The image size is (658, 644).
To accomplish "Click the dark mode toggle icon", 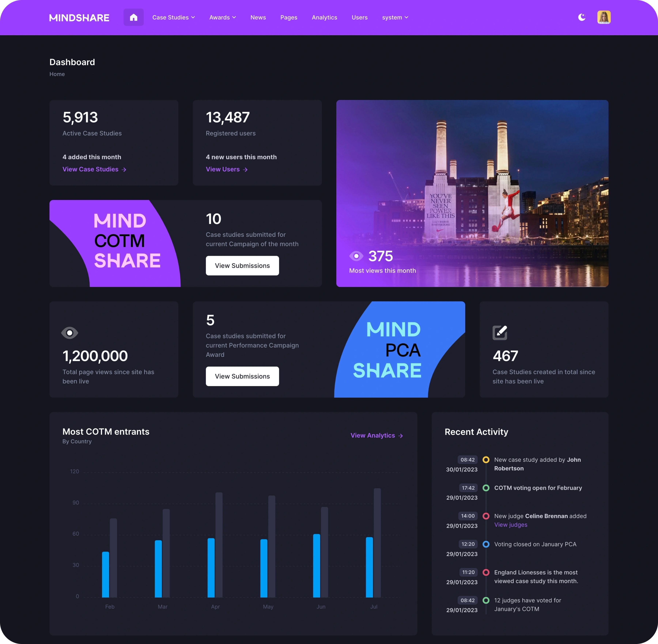I will point(583,17).
